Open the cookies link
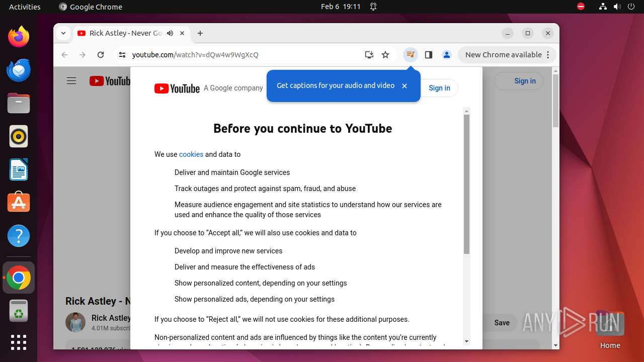 click(x=191, y=154)
